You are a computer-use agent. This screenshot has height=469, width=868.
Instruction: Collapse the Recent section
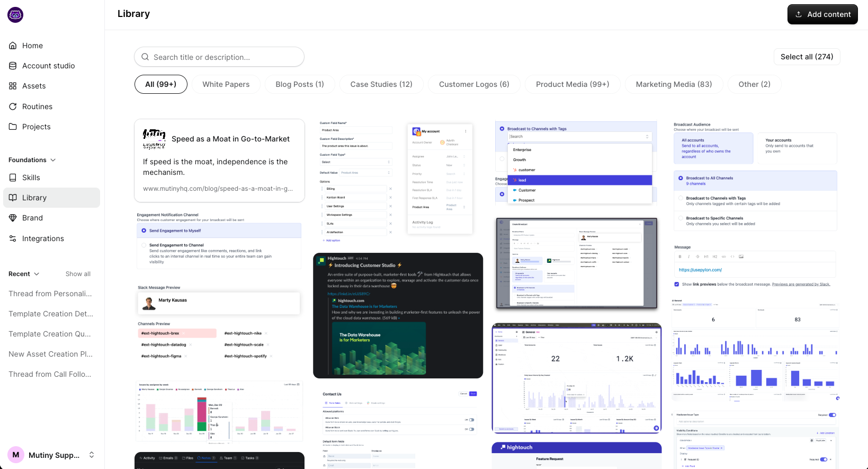(x=37, y=274)
